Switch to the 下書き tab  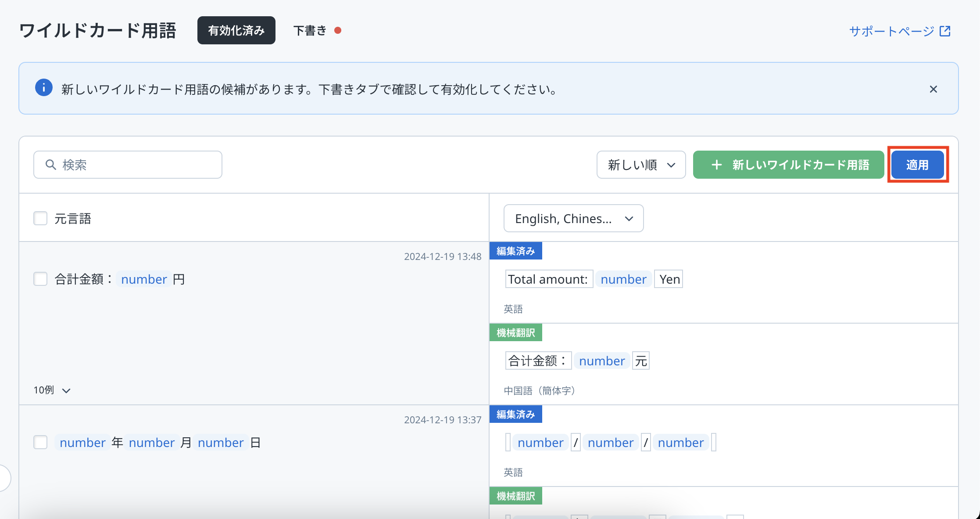310,30
